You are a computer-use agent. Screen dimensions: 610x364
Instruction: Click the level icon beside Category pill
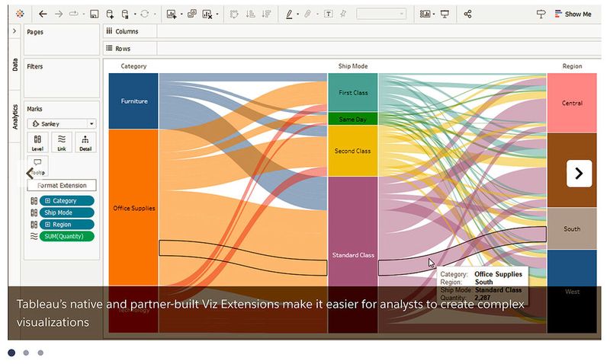click(x=34, y=201)
